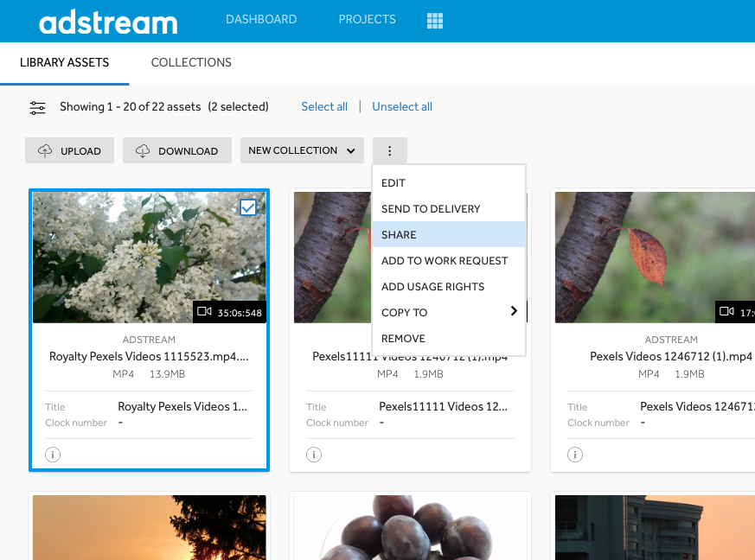The image size is (755, 560).
Task: Click the Royalty Pexels Videos 1115523.mp4 filename
Action: (x=149, y=357)
